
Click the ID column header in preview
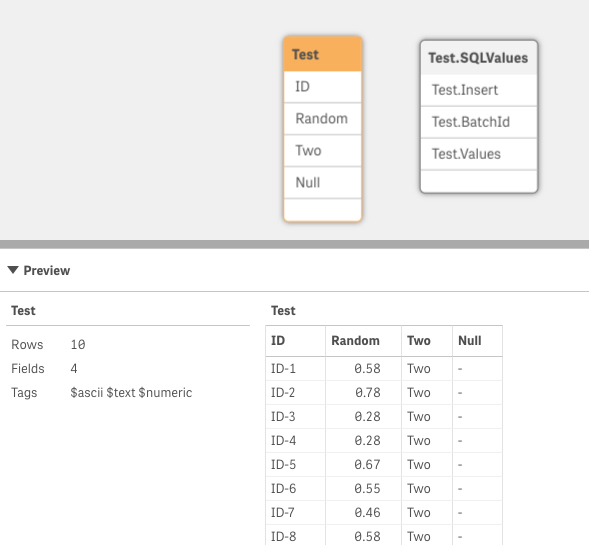point(296,341)
